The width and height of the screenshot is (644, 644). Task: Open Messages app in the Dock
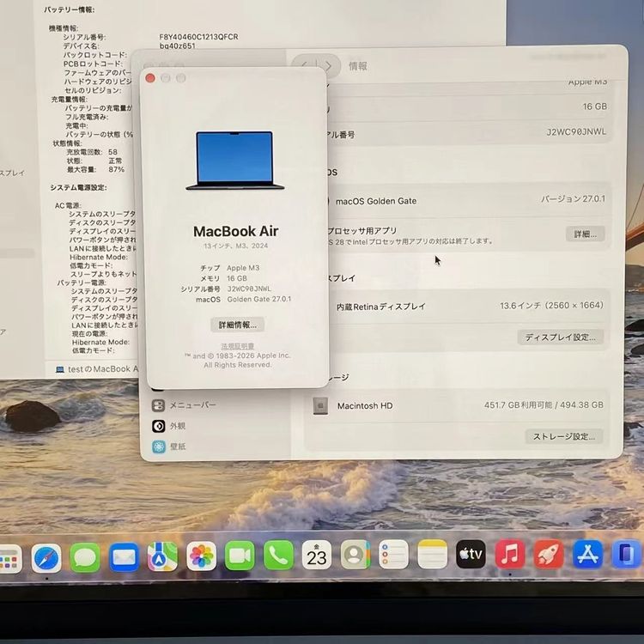tap(85, 558)
